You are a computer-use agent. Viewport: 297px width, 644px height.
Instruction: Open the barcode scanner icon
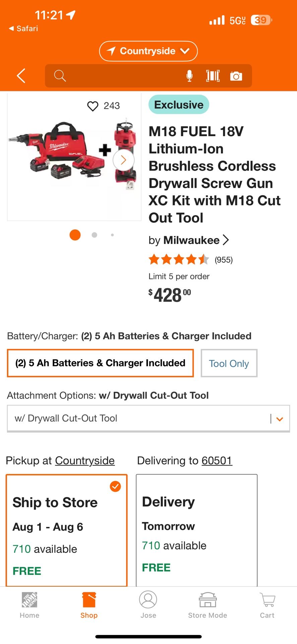[213, 76]
